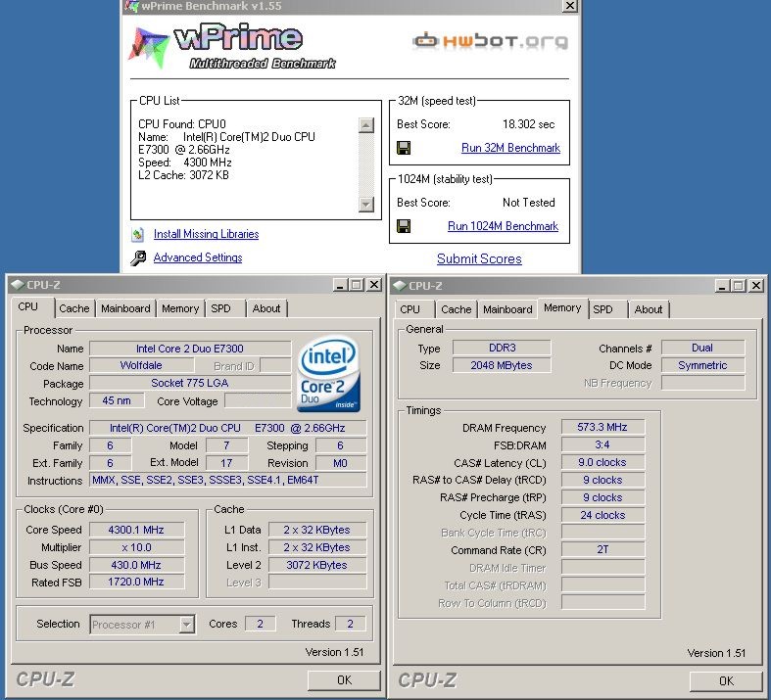The width and height of the screenshot is (771, 700).
Task: Open Mainboard tab in right CPU-Z window
Action: coord(507,309)
